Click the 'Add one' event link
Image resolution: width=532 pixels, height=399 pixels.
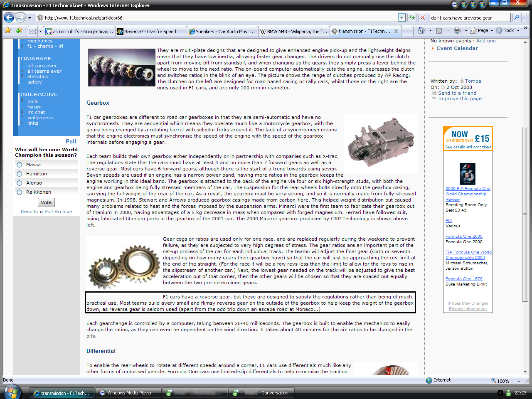486,41
